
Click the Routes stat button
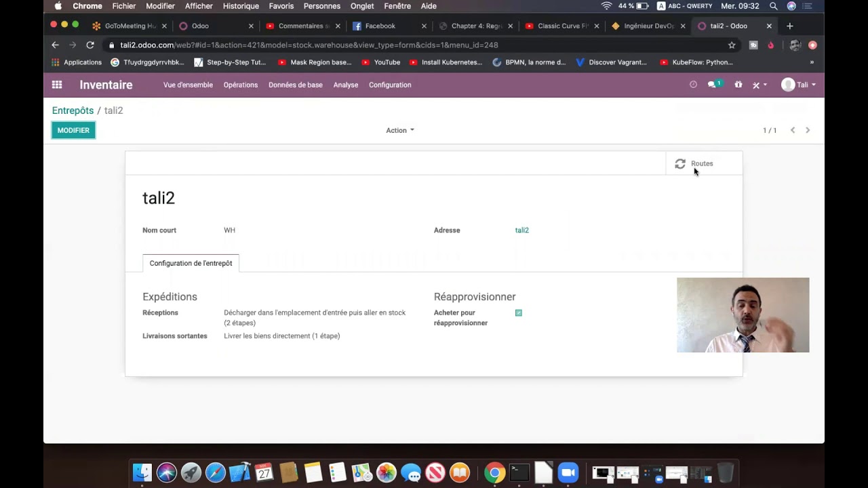click(704, 163)
